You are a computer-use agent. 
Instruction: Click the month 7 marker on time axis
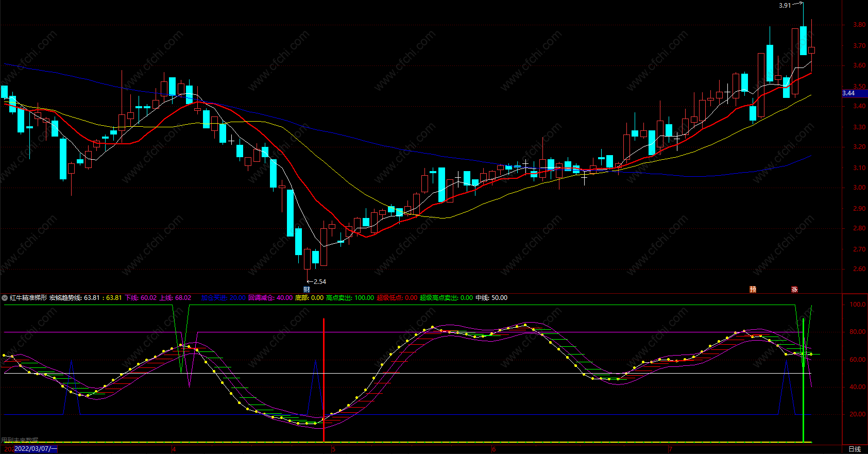point(670,449)
